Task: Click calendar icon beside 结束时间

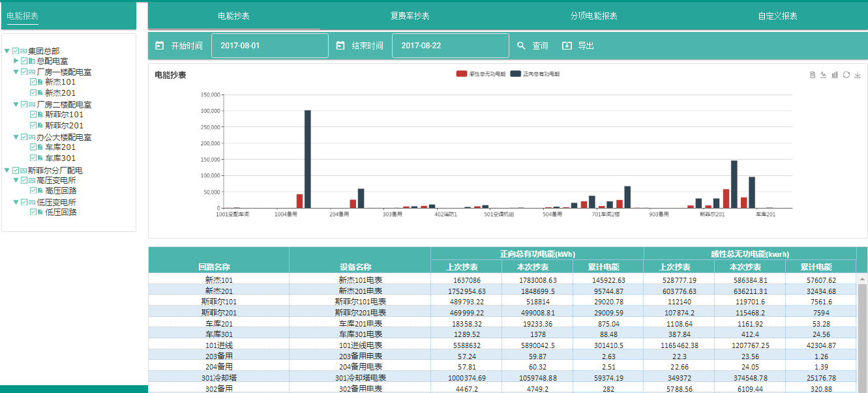Action: tap(340, 46)
